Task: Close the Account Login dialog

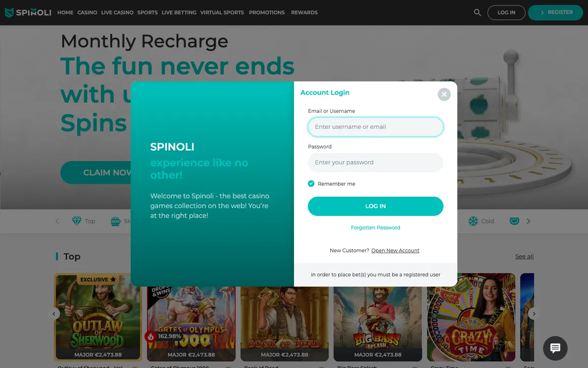Action: click(444, 94)
